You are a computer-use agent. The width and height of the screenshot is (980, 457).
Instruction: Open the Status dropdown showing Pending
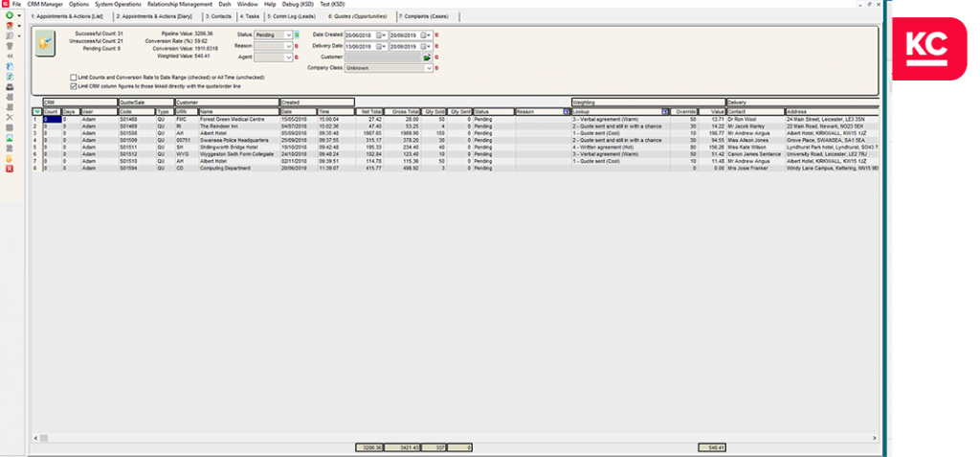tap(289, 35)
